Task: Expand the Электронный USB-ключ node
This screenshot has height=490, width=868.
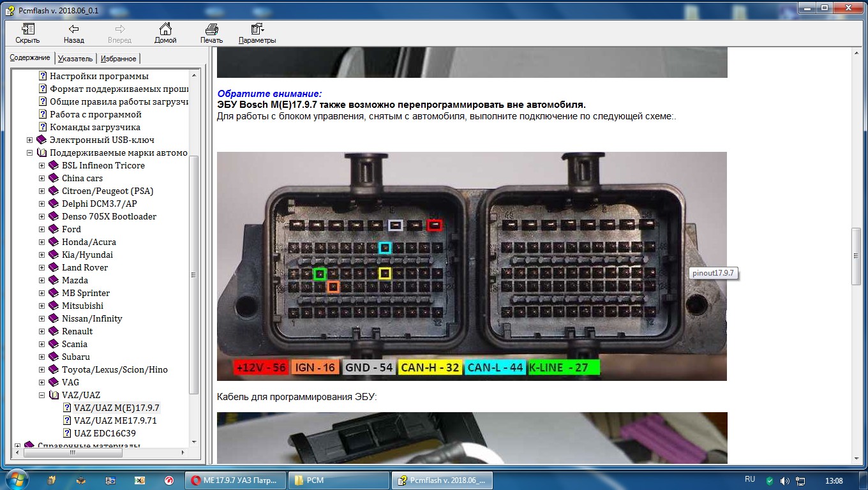Action: click(29, 140)
